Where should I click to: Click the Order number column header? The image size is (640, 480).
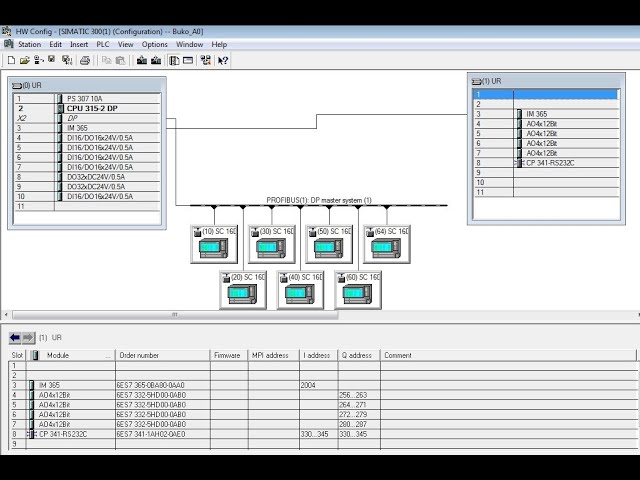(163, 355)
